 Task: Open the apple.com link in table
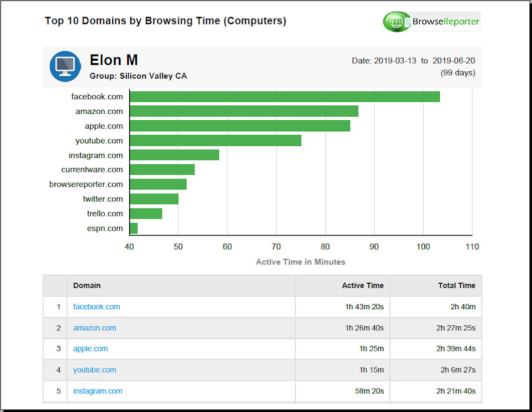coord(91,349)
